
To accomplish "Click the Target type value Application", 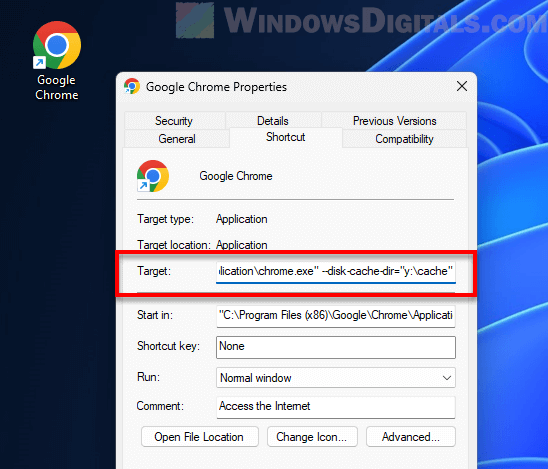I will 241,219.
